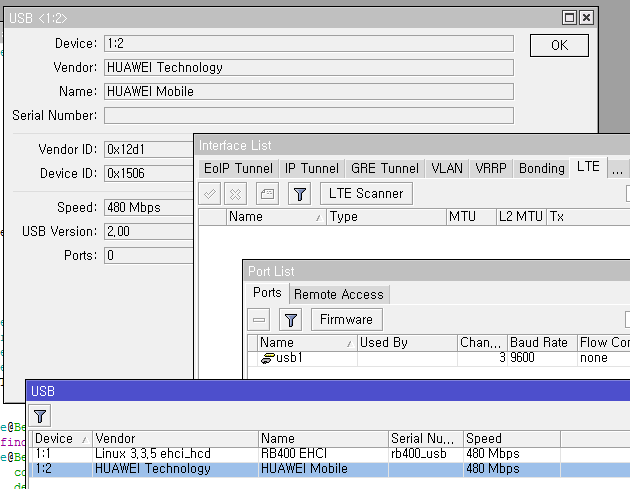Open the LTE Scanner tool
Image resolution: width=630 pixels, height=489 pixels.
(366, 194)
